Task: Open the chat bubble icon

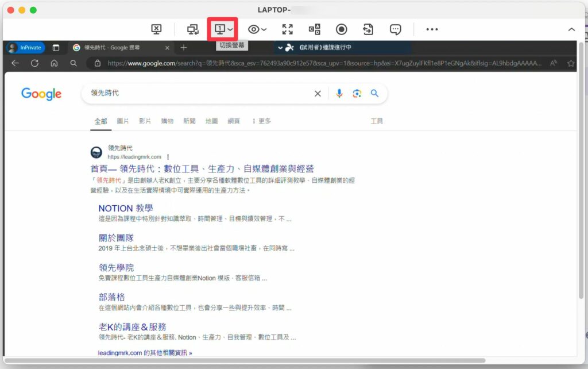Action: tap(395, 29)
